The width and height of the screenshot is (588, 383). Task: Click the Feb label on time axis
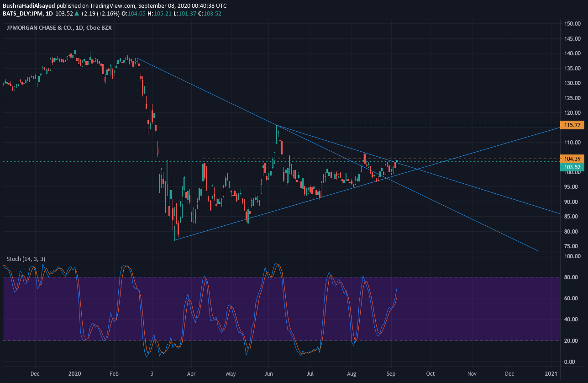tap(115, 373)
